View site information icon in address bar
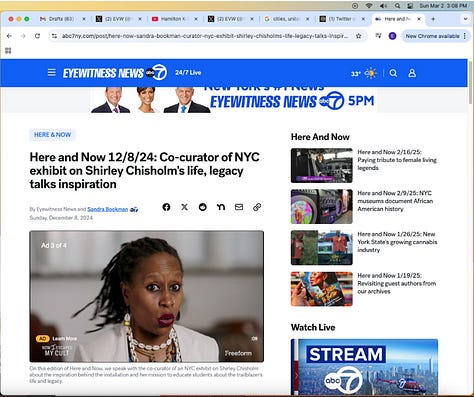The image size is (474, 397). (x=55, y=36)
